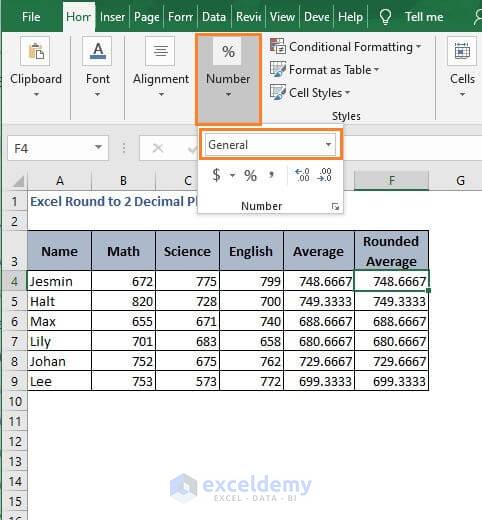482x520 pixels.
Task: Open Cell Styles dropdown
Action: (x=347, y=92)
